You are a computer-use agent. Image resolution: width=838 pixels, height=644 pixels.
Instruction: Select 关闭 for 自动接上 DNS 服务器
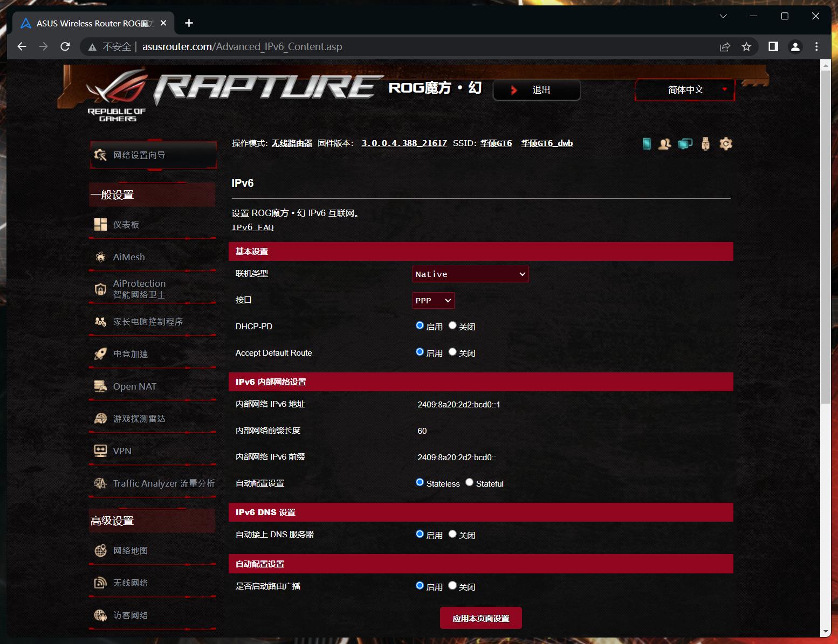tap(452, 534)
